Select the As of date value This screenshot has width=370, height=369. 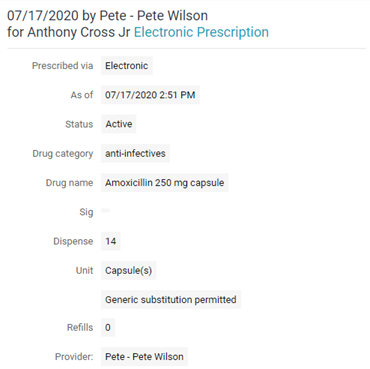point(150,95)
